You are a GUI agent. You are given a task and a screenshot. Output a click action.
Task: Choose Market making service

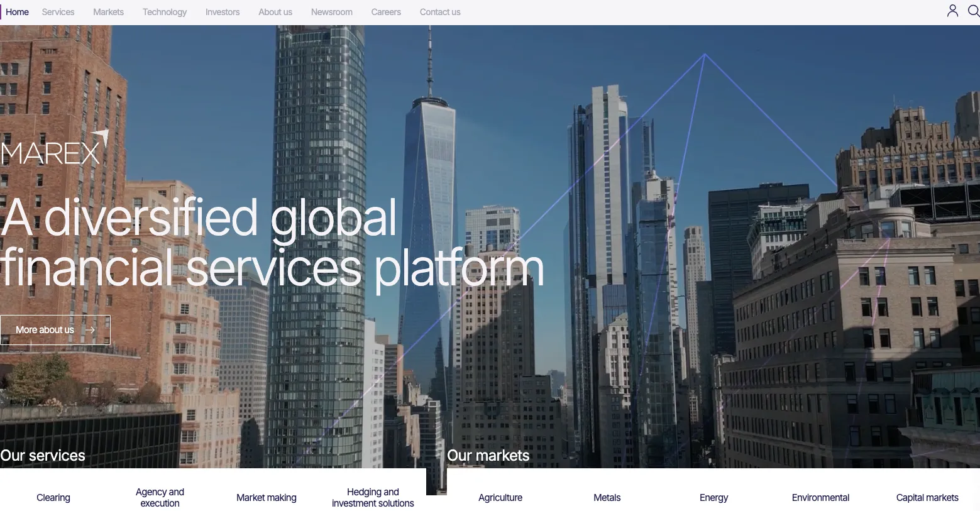[x=267, y=498]
